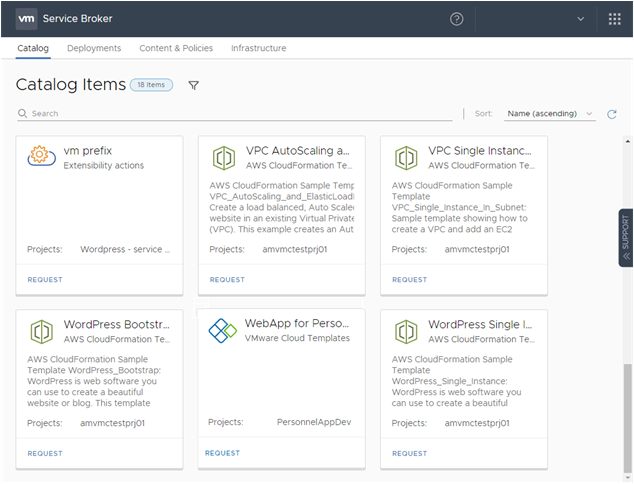Click the VMware vm logo
Viewport: 634px width, 484px height.
(27, 19)
